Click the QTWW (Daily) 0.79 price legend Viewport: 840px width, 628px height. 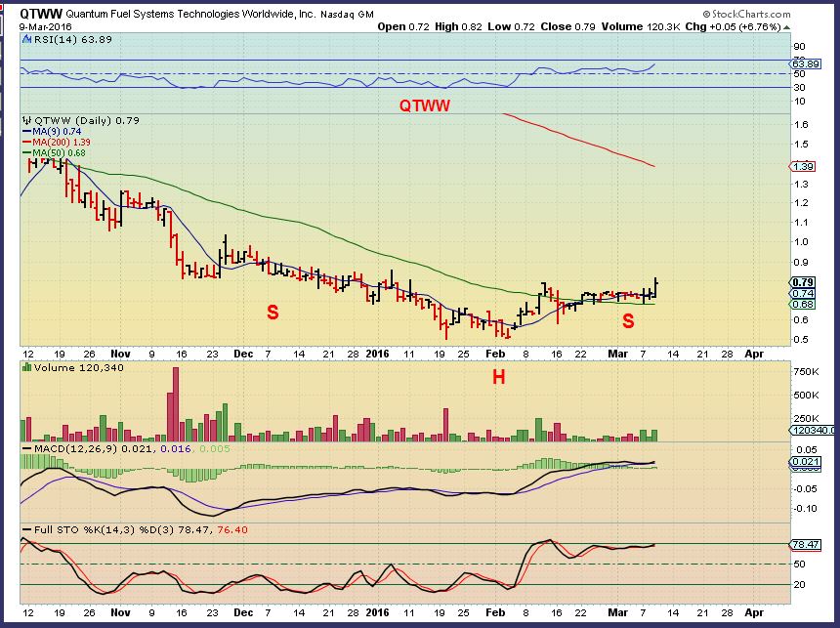coord(86,120)
